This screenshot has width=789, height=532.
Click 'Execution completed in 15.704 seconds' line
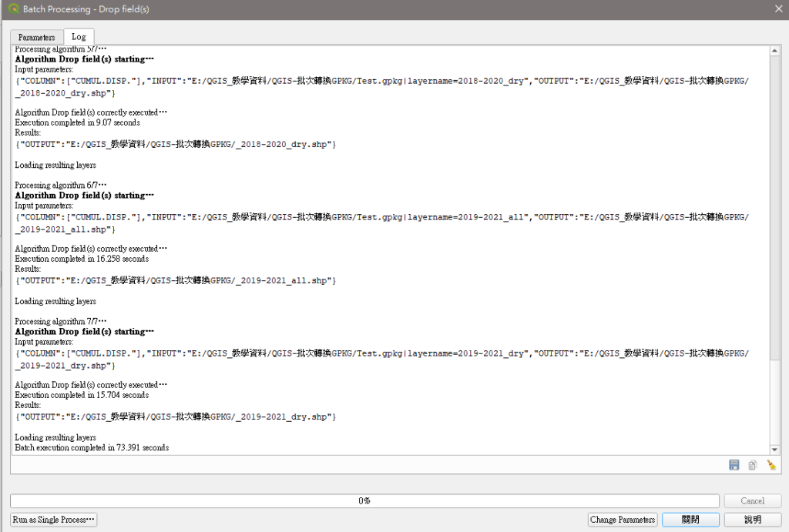(82, 395)
